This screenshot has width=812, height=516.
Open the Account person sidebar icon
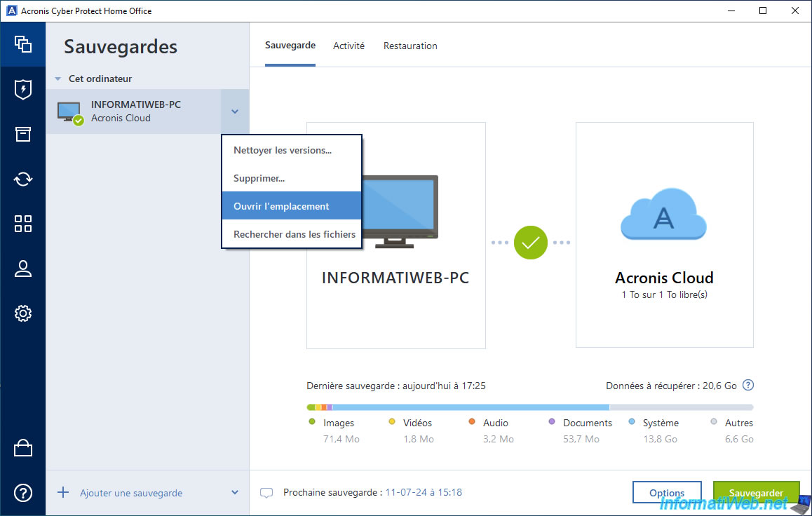[22, 269]
